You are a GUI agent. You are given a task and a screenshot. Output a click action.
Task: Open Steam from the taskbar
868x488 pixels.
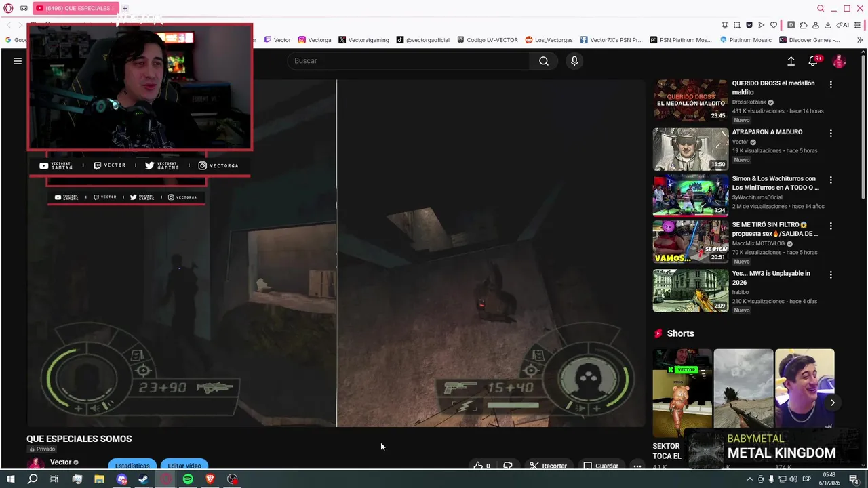(143, 479)
